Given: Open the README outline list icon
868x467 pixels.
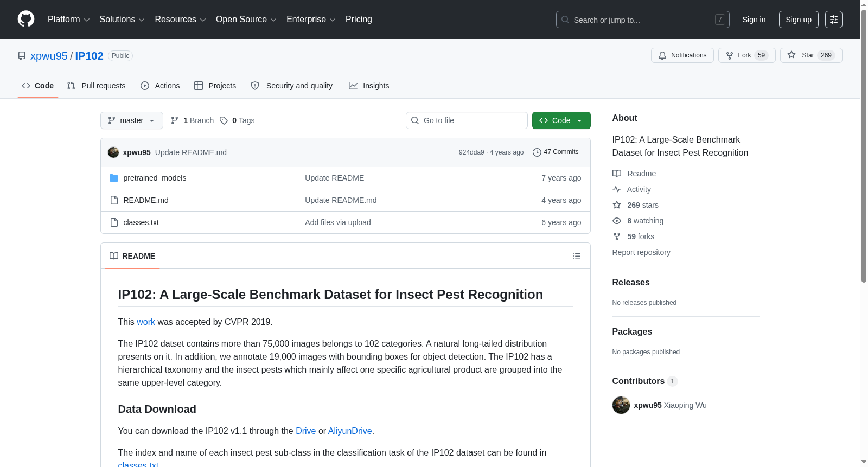Looking at the screenshot, I should tap(577, 256).
